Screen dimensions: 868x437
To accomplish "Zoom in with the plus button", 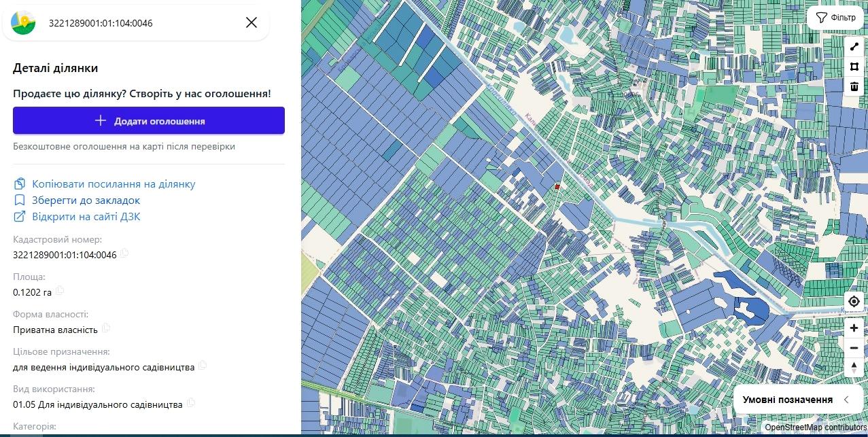I will (x=854, y=328).
